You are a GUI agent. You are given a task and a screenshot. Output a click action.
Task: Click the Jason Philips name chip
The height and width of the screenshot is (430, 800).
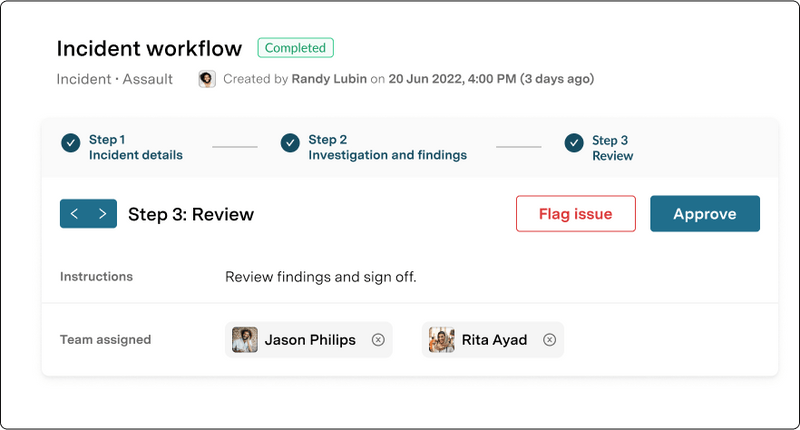click(x=310, y=340)
